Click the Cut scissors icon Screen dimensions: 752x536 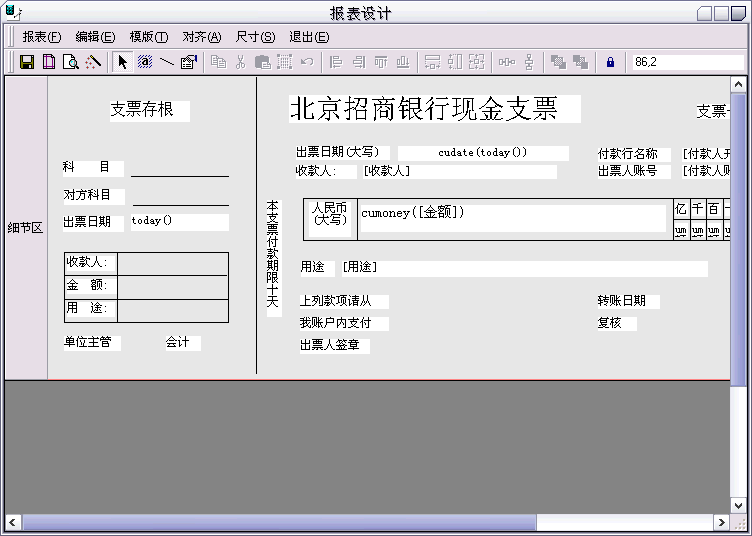pos(241,62)
